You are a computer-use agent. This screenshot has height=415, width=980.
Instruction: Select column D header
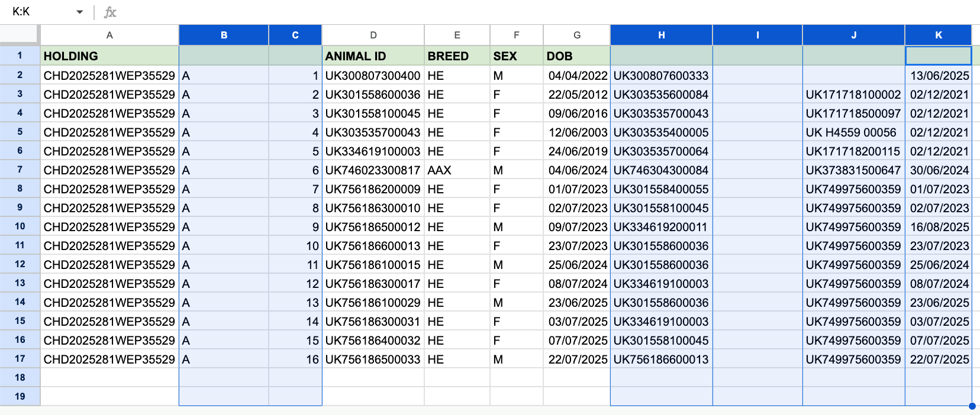373,35
